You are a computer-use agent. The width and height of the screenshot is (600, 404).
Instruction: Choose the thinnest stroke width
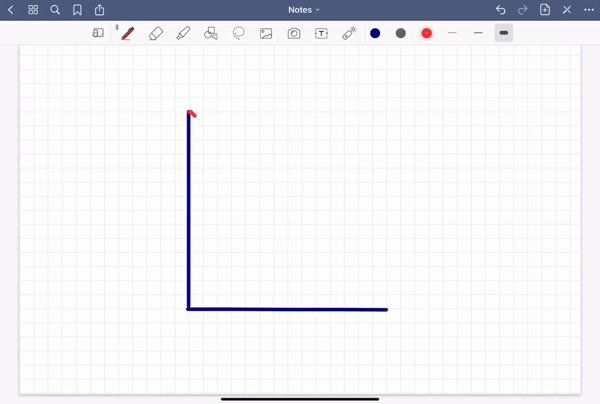click(x=452, y=33)
